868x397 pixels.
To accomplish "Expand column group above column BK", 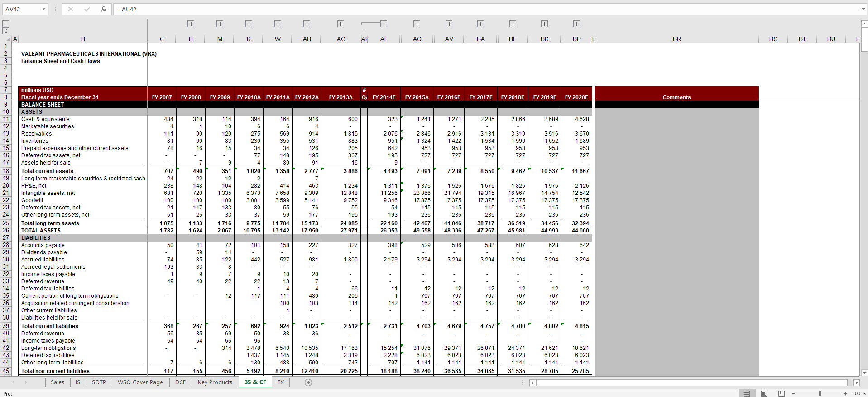I will [x=545, y=24].
